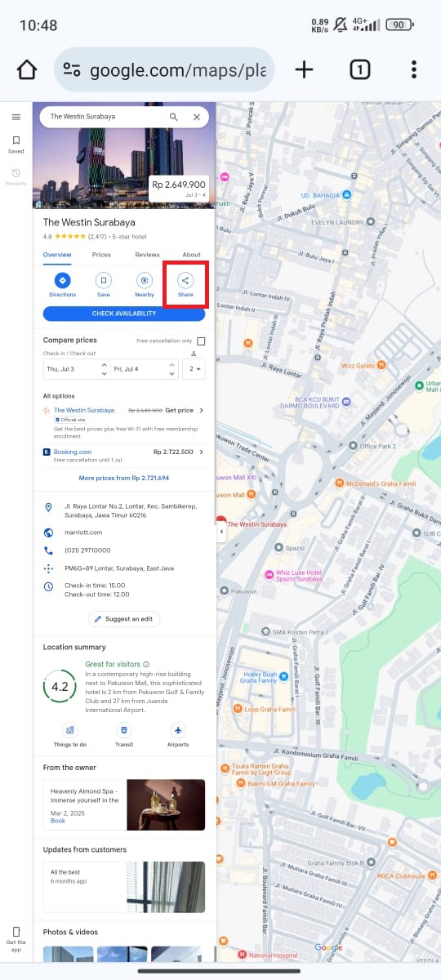Open Chrome's three-dot menu
Image resolution: width=441 pixels, height=980 pixels.
point(414,69)
